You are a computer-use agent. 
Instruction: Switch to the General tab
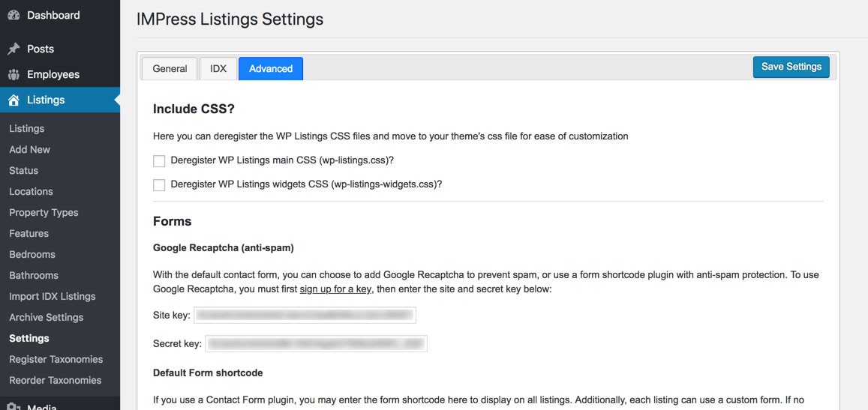coord(170,69)
